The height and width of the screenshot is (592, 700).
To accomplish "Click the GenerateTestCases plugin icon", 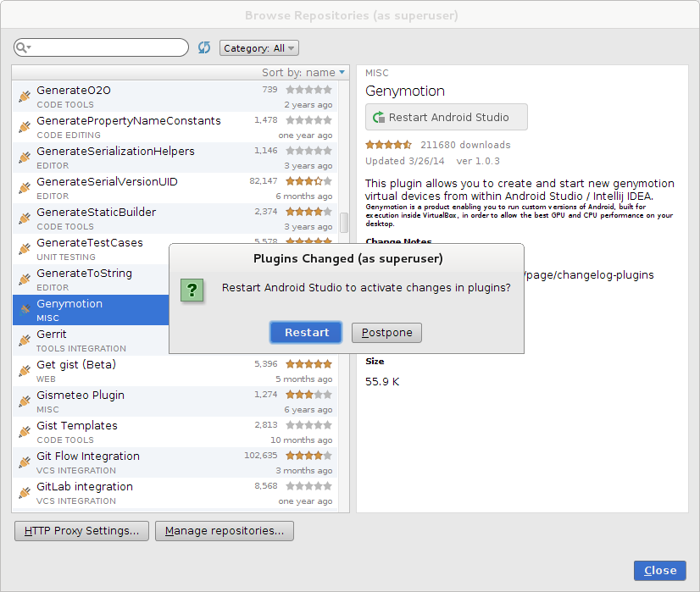I will [25, 249].
